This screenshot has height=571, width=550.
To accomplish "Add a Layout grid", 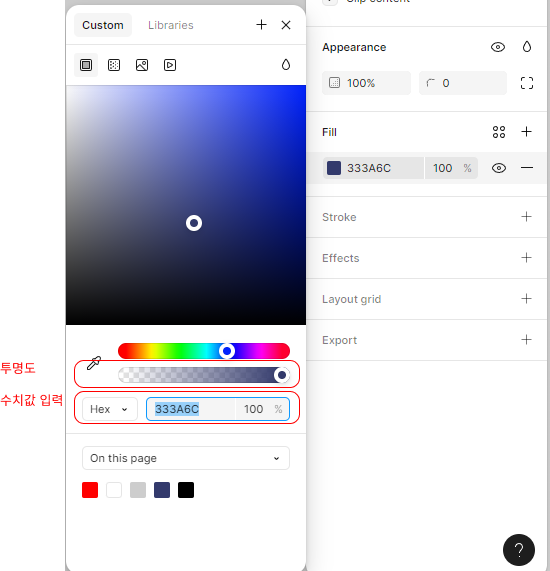I will 526,299.
